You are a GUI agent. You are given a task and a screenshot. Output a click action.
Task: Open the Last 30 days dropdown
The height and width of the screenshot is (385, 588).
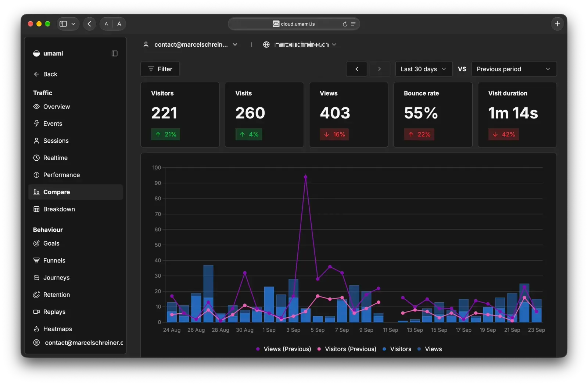click(x=424, y=69)
